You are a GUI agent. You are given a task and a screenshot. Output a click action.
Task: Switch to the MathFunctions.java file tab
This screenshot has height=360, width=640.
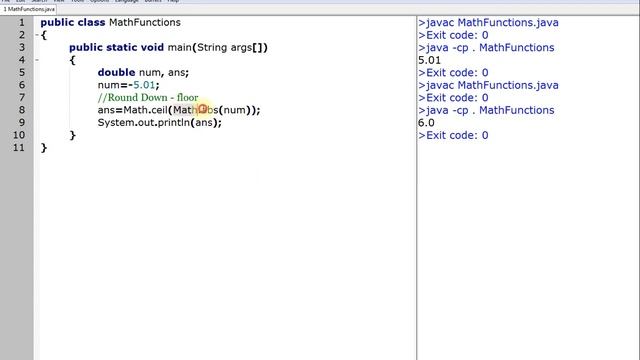[29, 9]
